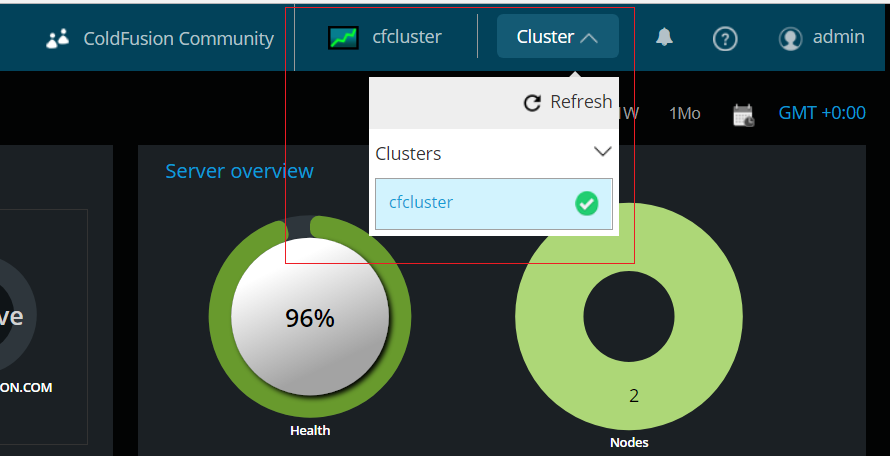Collapse the Clusters section chevron
Viewport: 890px width, 456px height.
tap(602, 152)
